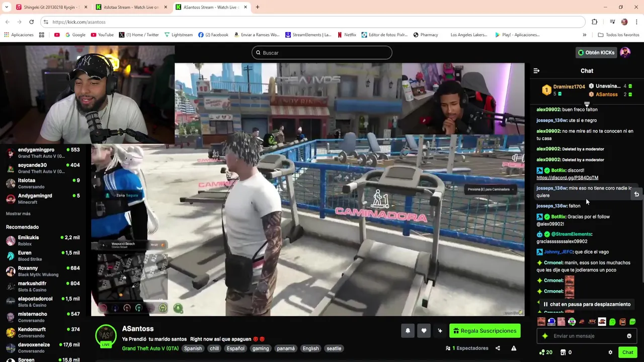
Task: Open Roxanny recommended channel
Action: click(43, 271)
